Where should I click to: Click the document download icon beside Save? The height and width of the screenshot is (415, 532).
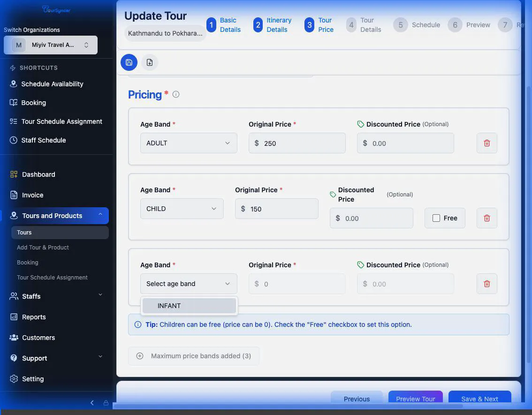coord(150,62)
